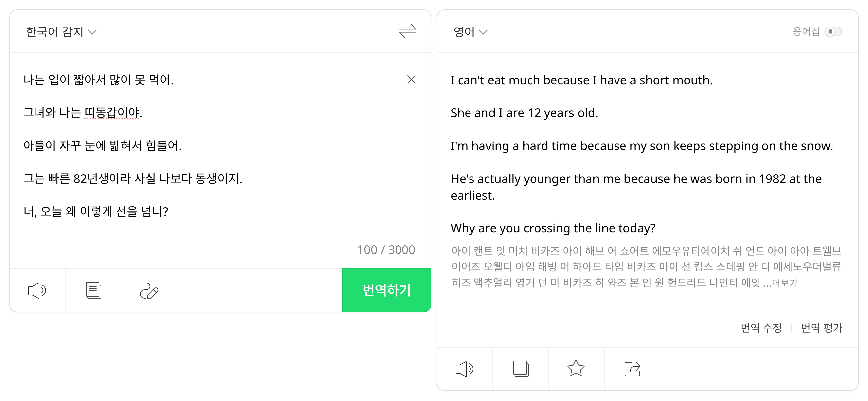The height and width of the screenshot is (401, 868).
Task: Share the translation result
Action: tap(632, 369)
